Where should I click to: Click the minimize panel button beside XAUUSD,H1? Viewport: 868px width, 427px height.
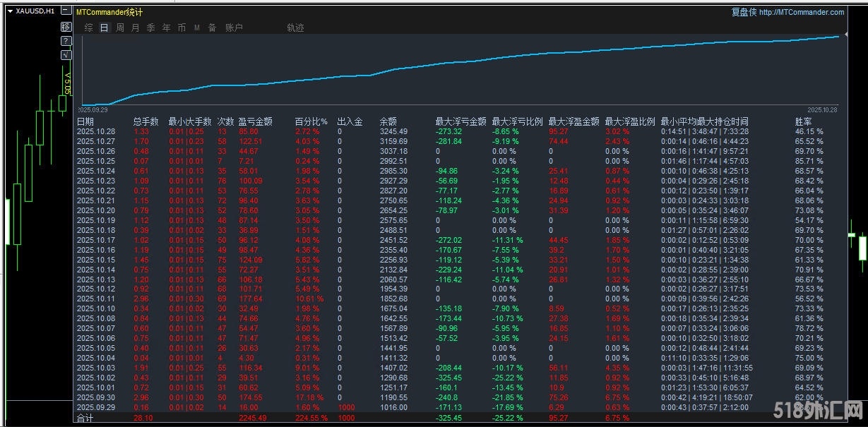pos(66,11)
